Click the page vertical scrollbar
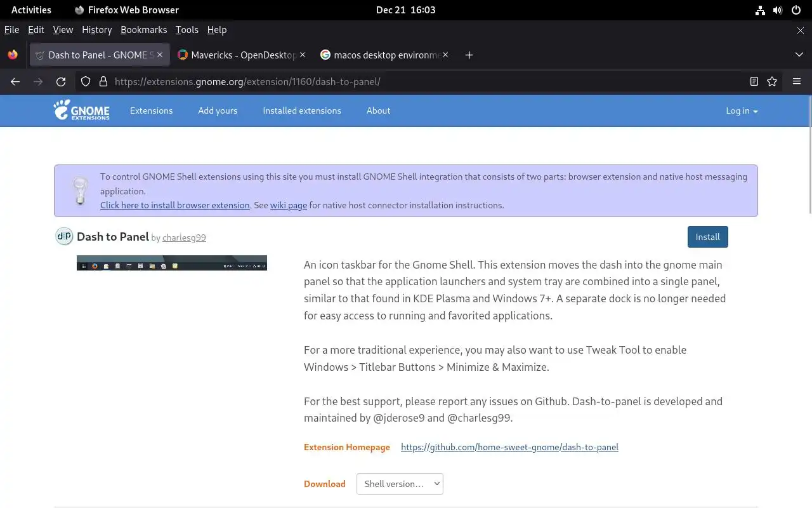This screenshot has width=812, height=508. point(809,155)
